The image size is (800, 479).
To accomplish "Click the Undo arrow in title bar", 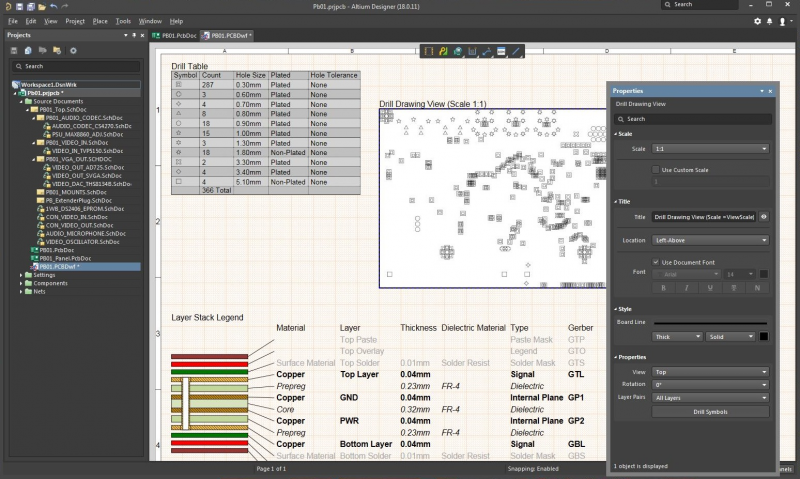I will (53, 6).
